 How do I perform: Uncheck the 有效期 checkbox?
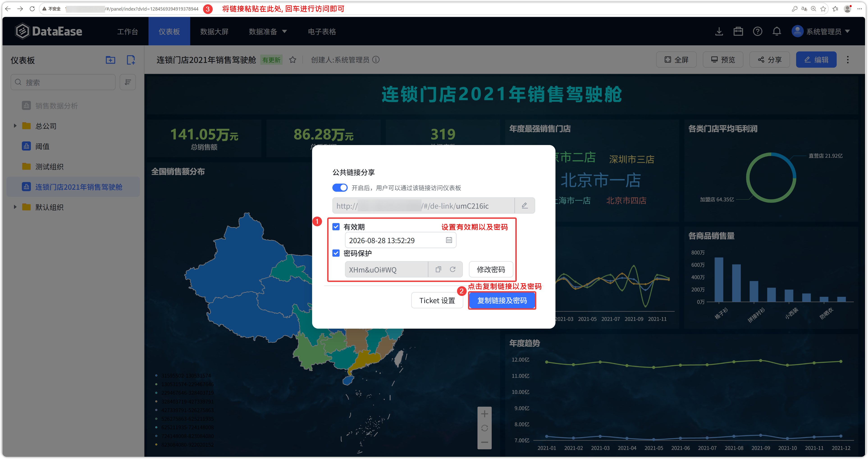(x=336, y=227)
